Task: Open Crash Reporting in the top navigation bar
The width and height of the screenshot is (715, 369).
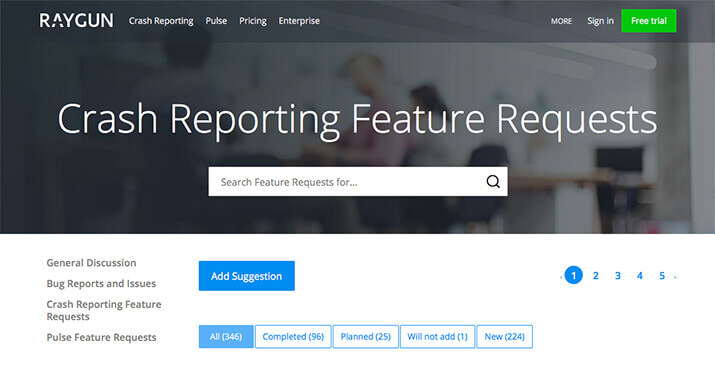Action: pyautogui.click(x=161, y=21)
